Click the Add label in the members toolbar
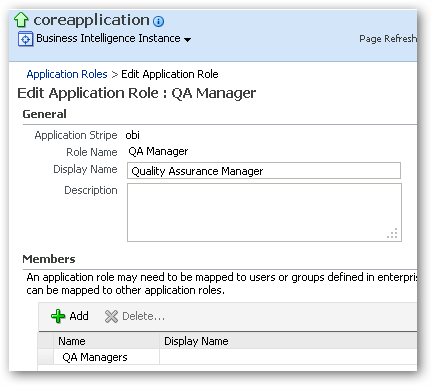 79,316
